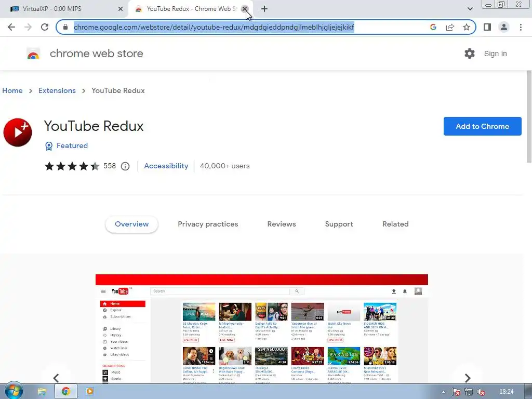Click the rating info icon
The width and height of the screenshot is (532, 399).
125,166
